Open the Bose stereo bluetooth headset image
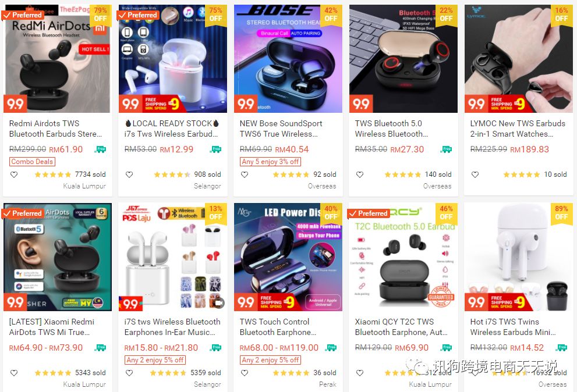The height and width of the screenshot is (392, 577). [x=288, y=59]
